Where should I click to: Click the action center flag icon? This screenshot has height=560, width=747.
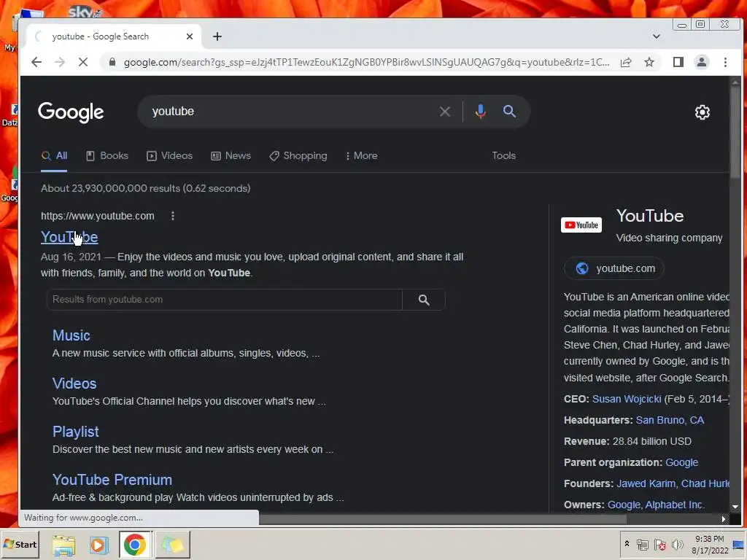point(659,544)
